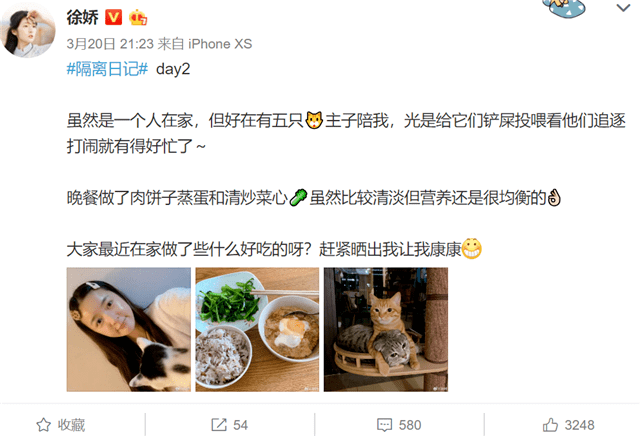The image size is (640, 436).
Task: Open the comments bubble icon
Action: [x=384, y=425]
